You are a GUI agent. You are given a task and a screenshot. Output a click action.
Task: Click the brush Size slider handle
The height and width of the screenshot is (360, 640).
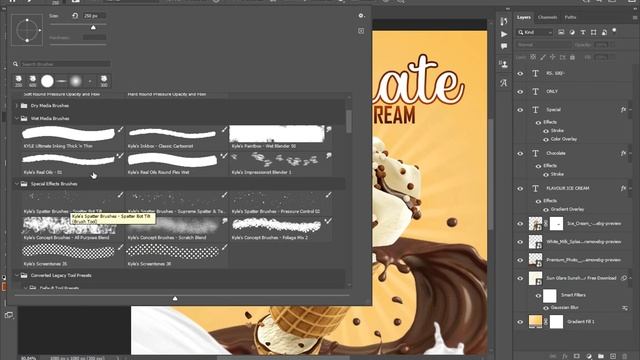coord(93,27)
